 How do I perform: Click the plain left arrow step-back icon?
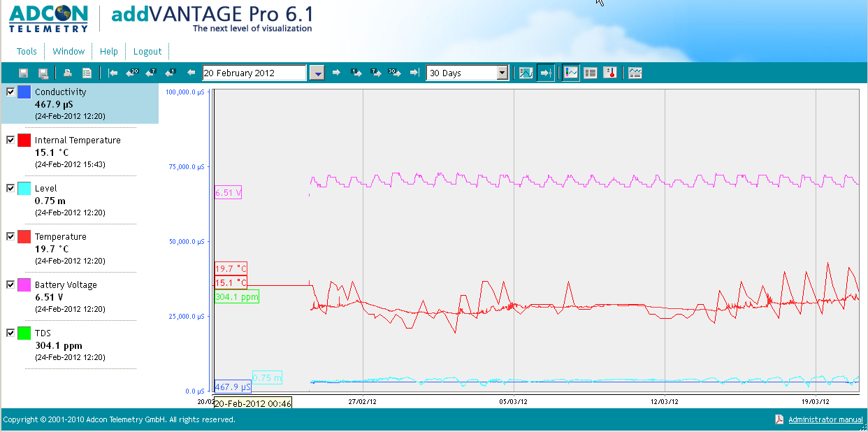coord(191,73)
